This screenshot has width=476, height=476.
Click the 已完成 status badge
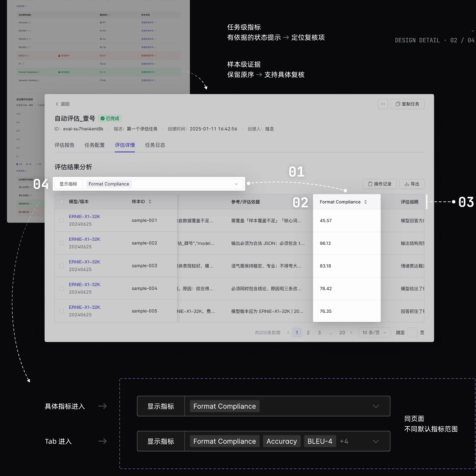click(110, 118)
